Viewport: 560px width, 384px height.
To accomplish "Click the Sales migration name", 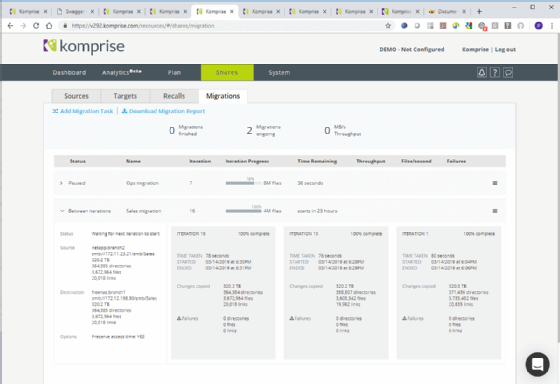I will pyautogui.click(x=144, y=211).
